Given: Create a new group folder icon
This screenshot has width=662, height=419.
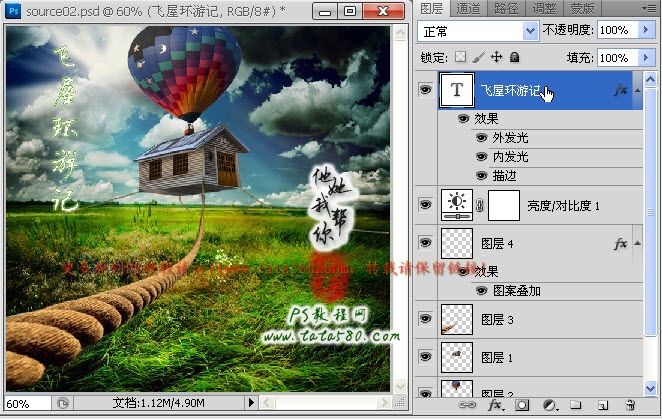Looking at the screenshot, I should point(575,405).
